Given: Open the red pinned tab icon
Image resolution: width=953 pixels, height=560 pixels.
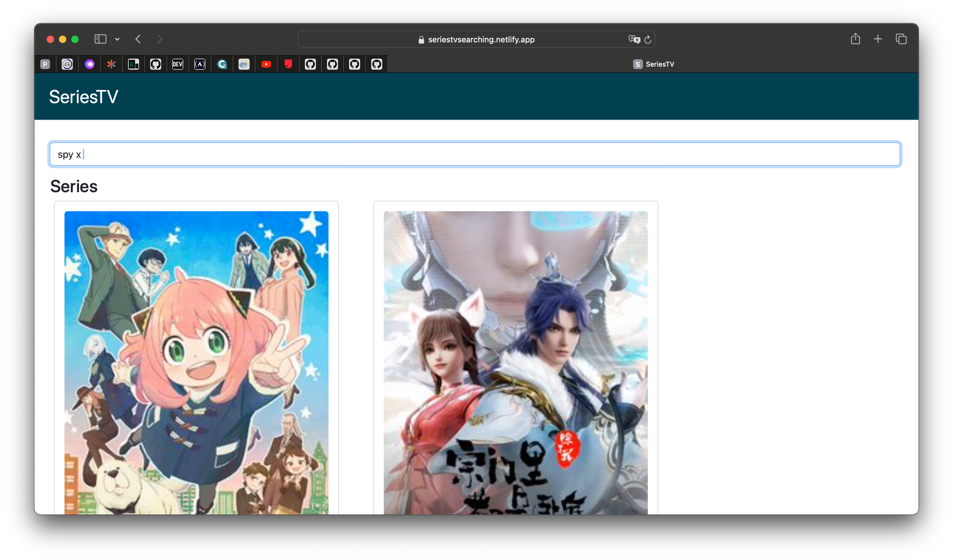Looking at the screenshot, I should pos(288,64).
